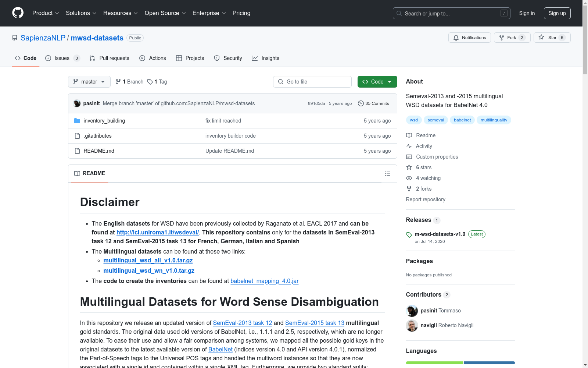Open the babelnet_mapping_4.0.jar link
This screenshot has height=368, width=588.
[265, 281]
